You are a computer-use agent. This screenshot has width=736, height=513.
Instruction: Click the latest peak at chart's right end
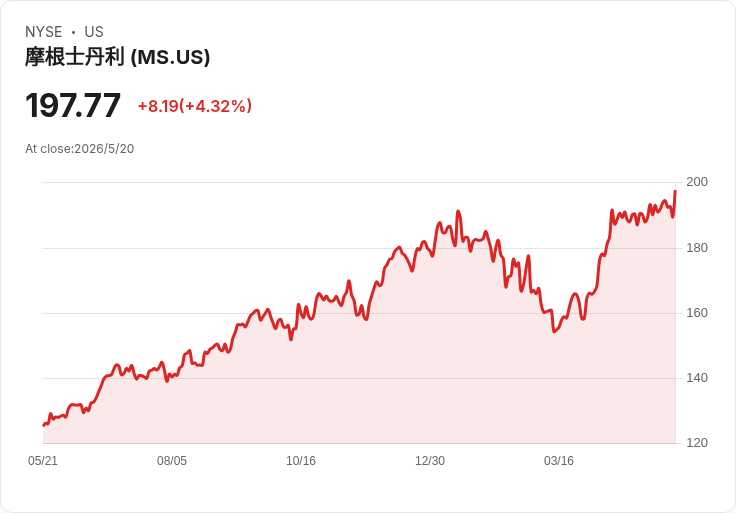(x=675, y=191)
